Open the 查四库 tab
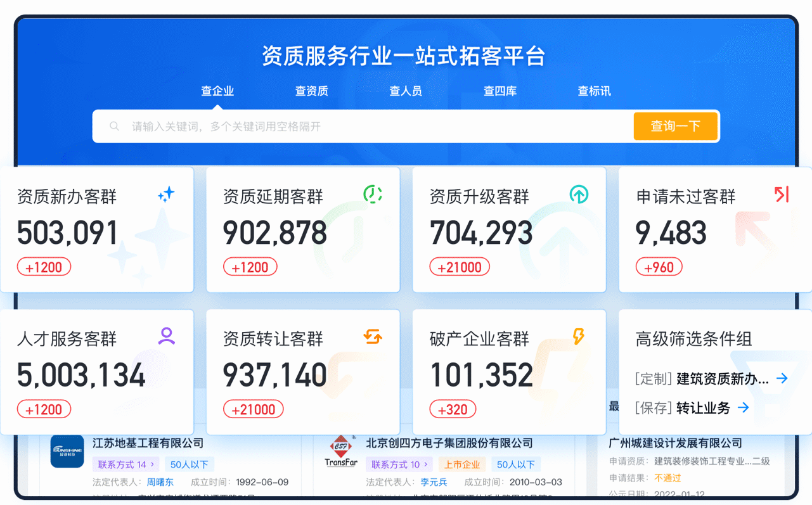Screen dimensions: 812x505 click(x=500, y=91)
